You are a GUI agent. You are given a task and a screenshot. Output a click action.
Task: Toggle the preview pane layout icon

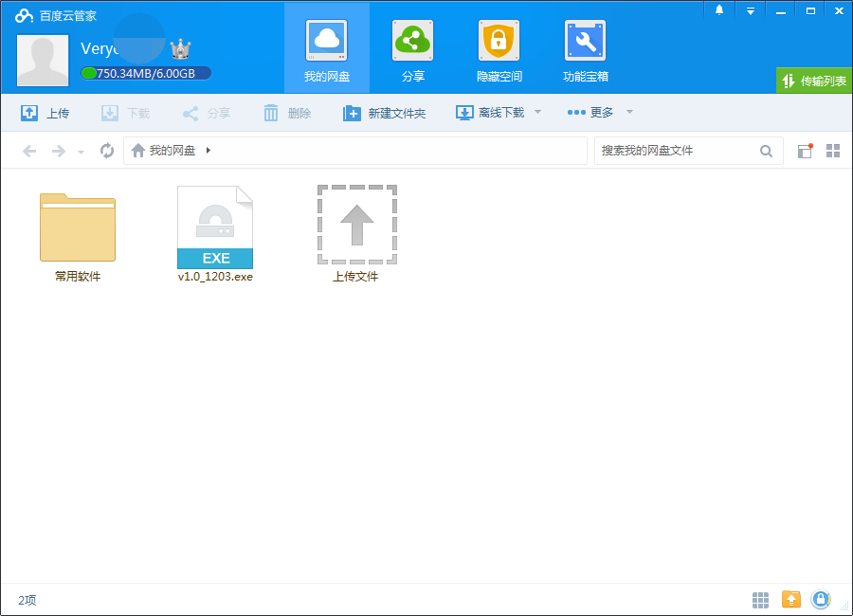805,151
